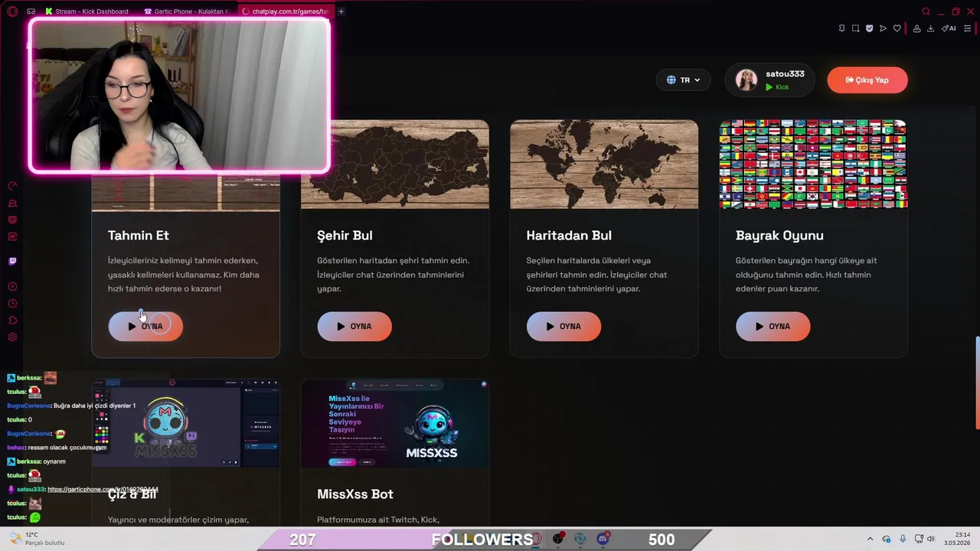Viewport: 980px width, 551px height.
Task: Click the Bayrak Oyunu card title
Action: coord(779,235)
